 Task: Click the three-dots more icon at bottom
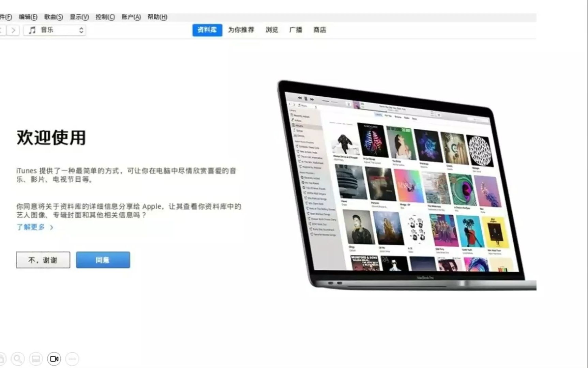coord(72,358)
